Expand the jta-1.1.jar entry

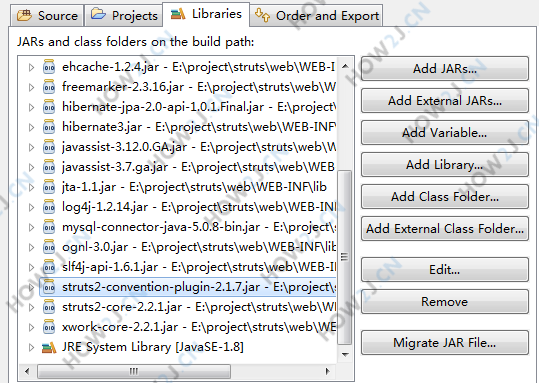pos(31,187)
